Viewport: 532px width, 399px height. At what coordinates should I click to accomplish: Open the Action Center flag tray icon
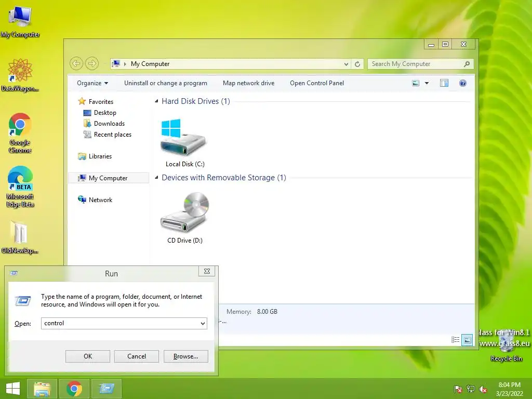click(x=458, y=389)
